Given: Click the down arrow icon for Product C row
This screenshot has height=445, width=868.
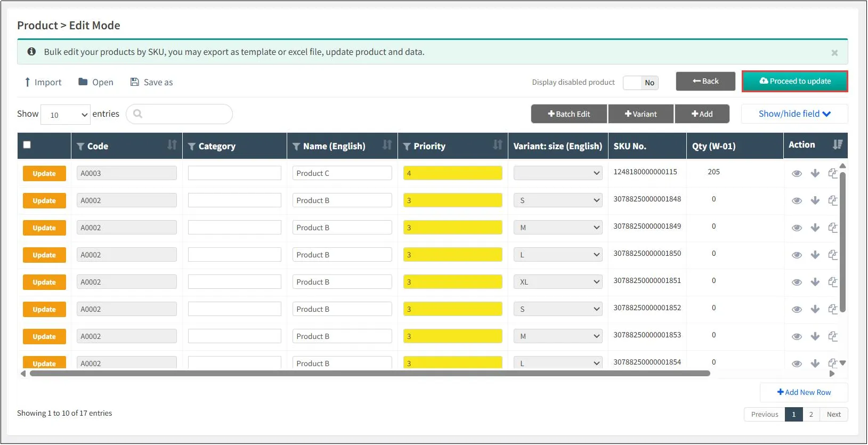Looking at the screenshot, I should [x=815, y=173].
